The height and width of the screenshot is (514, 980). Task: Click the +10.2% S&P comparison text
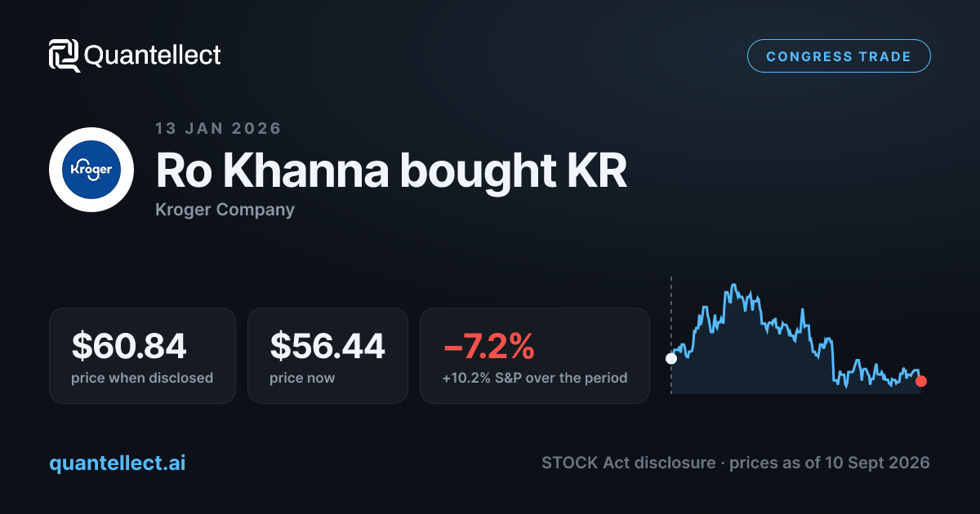(x=535, y=378)
